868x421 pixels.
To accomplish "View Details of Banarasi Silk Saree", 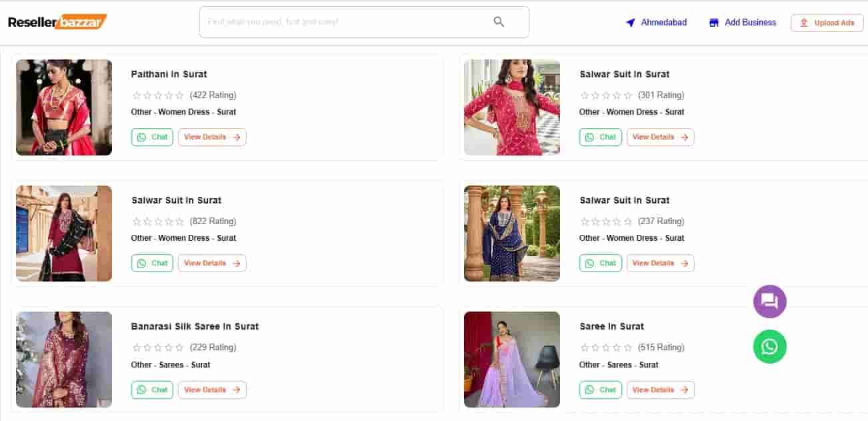I will coord(212,390).
